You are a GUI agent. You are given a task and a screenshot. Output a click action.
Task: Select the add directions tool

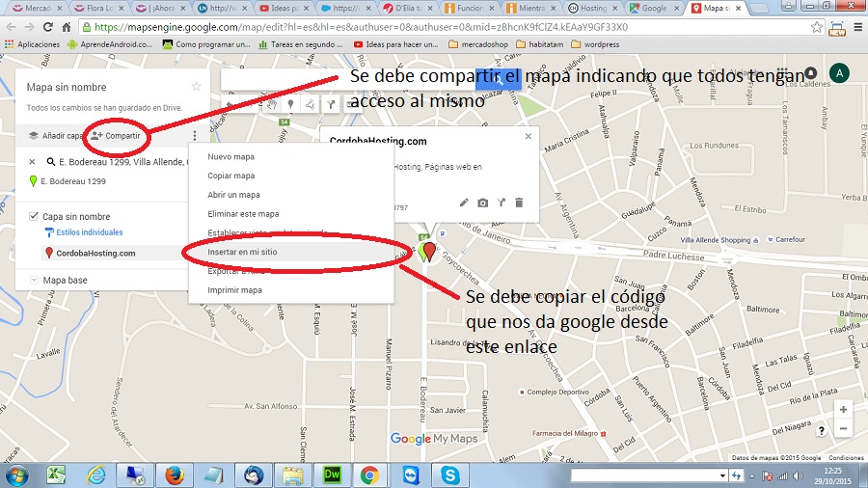[331, 104]
